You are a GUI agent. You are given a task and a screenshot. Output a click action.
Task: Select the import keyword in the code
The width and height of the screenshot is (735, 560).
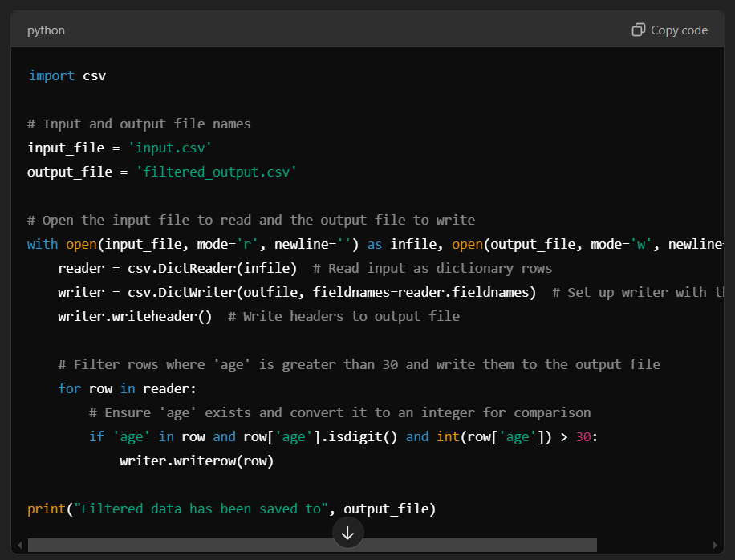pyautogui.click(x=51, y=75)
